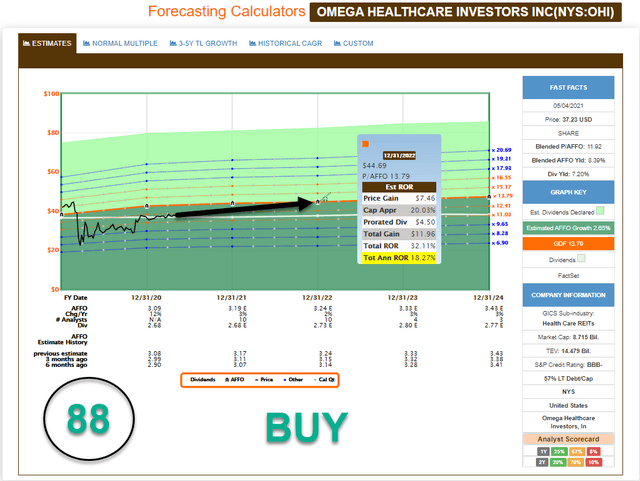Click the 2Y badge in Analyst Scorecard
Image resolution: width=640 pixels, height=481 pixels.
tap(542, 462)
